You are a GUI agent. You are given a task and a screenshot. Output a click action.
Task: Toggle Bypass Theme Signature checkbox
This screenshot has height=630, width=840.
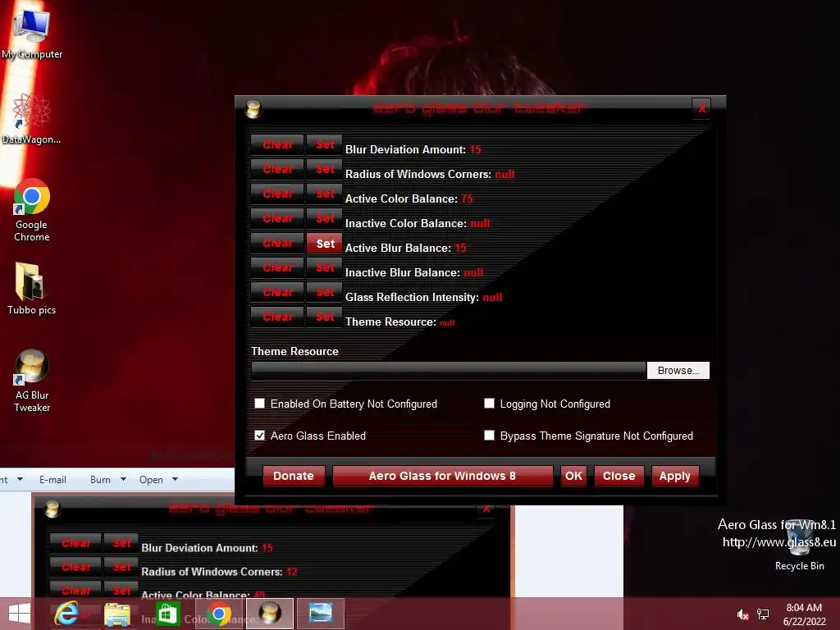click(x=489, y=436)
